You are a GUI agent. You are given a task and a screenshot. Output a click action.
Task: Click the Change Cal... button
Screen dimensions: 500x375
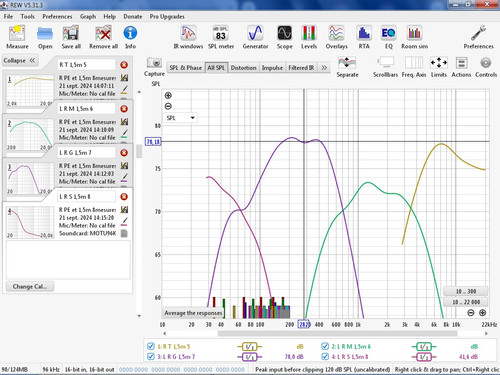click(x=30, y=286)
